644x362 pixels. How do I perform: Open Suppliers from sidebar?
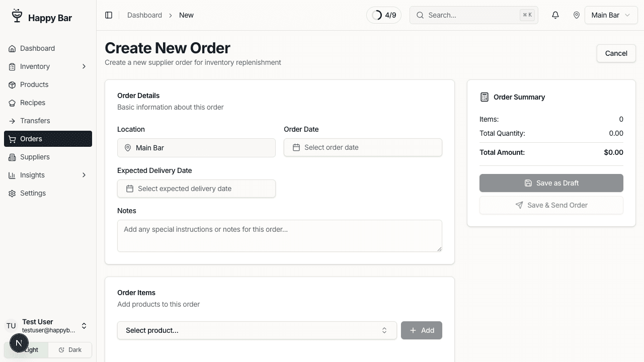48,157
